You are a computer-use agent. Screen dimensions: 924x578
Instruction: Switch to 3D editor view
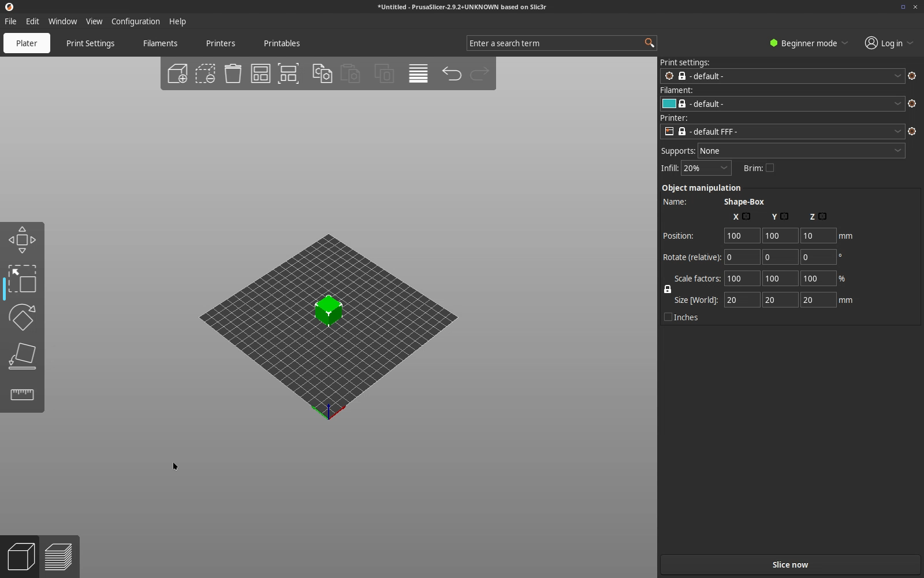[x=21, y=557]
